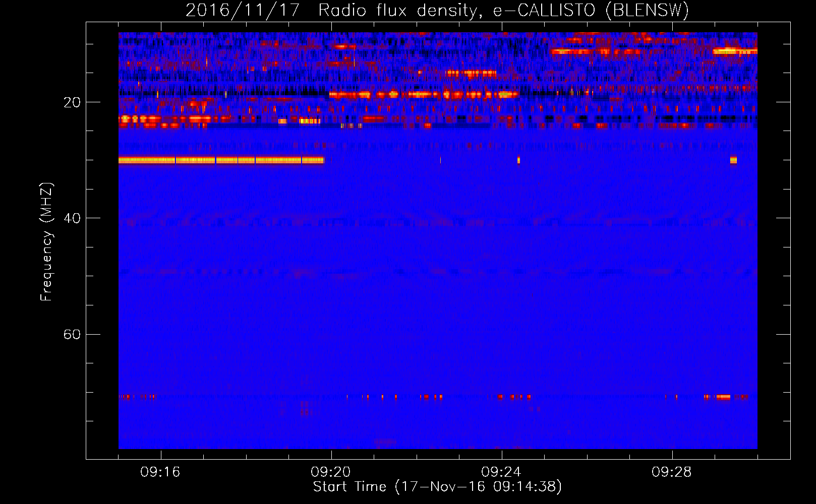
Task: Click the plot title mentioning e-CALLISTO (BLENSW)
Action: [437, 10]
